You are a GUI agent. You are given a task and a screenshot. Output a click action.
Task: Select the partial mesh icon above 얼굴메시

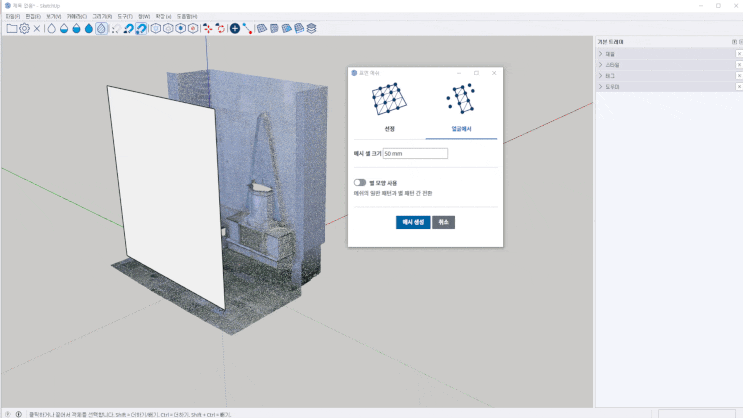(461, 99)
